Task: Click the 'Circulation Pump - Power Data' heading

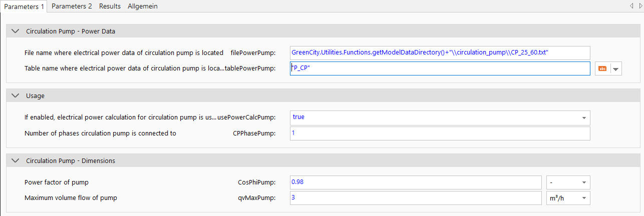Action: tap(71, 31)
